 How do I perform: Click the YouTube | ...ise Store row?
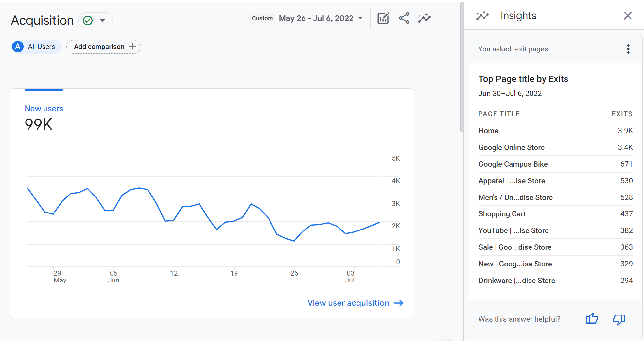(x=555, y=230)
